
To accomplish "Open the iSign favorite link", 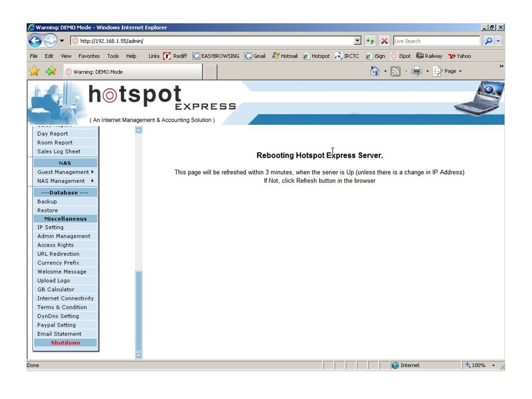I will (375, 56).
